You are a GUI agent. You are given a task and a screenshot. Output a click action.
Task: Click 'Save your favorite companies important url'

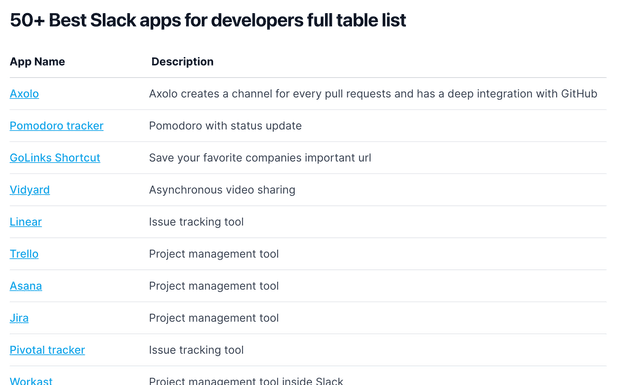260,158
